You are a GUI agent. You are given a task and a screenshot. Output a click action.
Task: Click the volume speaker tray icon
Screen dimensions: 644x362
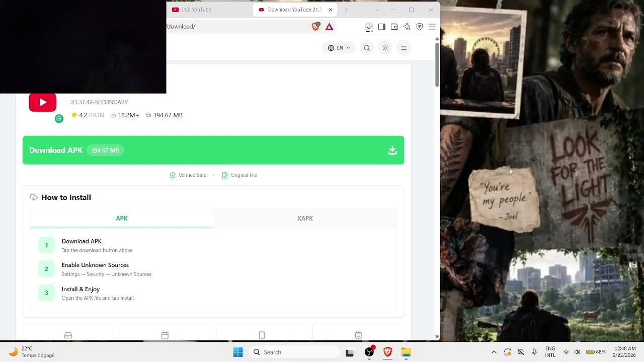coord(577,352)
